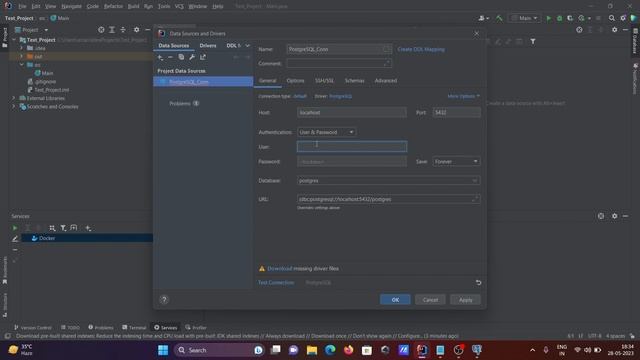Expand the URL field
Image resolution: width=640 pixels, height=360 pixels.
click(475, 199)
